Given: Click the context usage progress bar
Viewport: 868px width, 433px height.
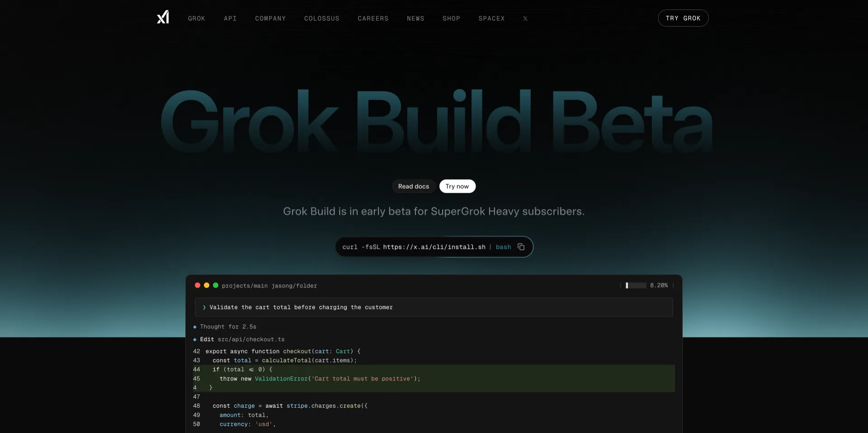Looking at the screenshot, I should 636,285.
